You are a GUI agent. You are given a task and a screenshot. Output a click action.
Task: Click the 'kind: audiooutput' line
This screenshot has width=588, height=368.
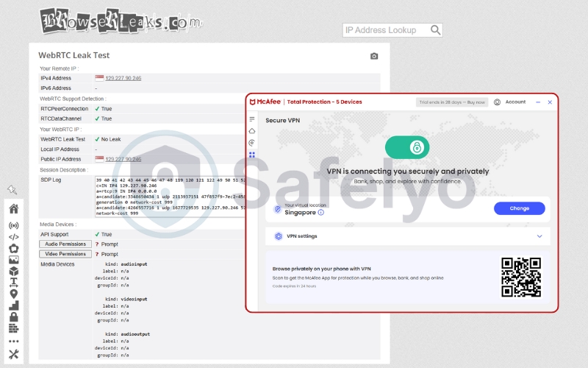127,334
